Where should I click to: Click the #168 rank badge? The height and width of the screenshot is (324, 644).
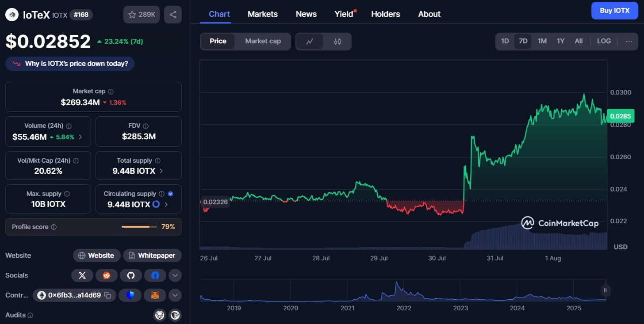(x=81, y=15)
